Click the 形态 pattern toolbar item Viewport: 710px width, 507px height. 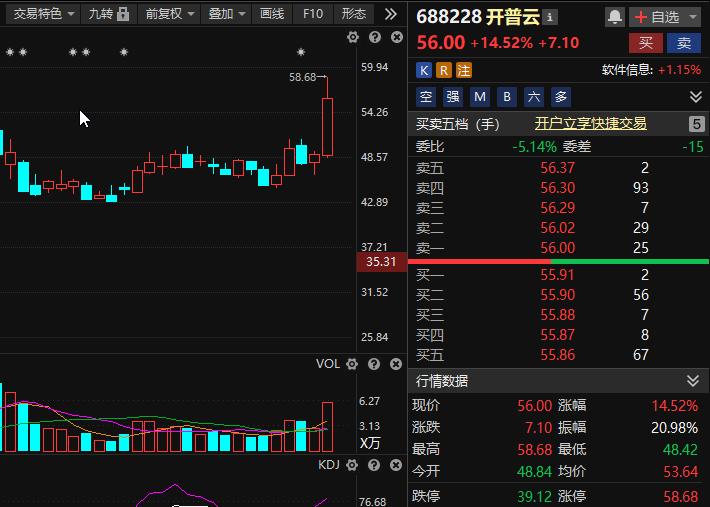pyautogui.click(x=354, y=14)
